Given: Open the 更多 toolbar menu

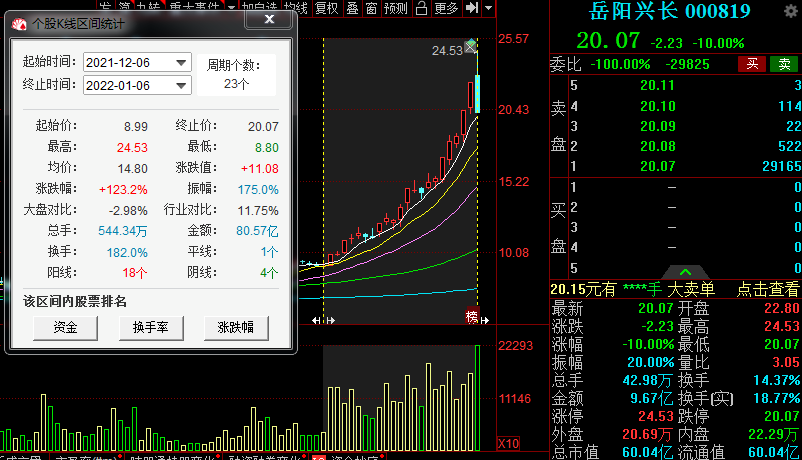Looking at the screenshot, I should click(446, 8).
